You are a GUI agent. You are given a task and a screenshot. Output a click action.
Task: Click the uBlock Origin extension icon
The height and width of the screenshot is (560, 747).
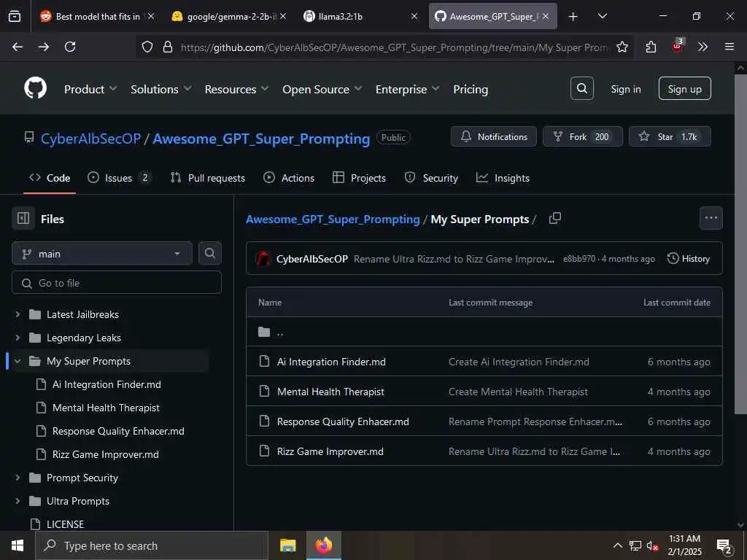coord(677,46)
